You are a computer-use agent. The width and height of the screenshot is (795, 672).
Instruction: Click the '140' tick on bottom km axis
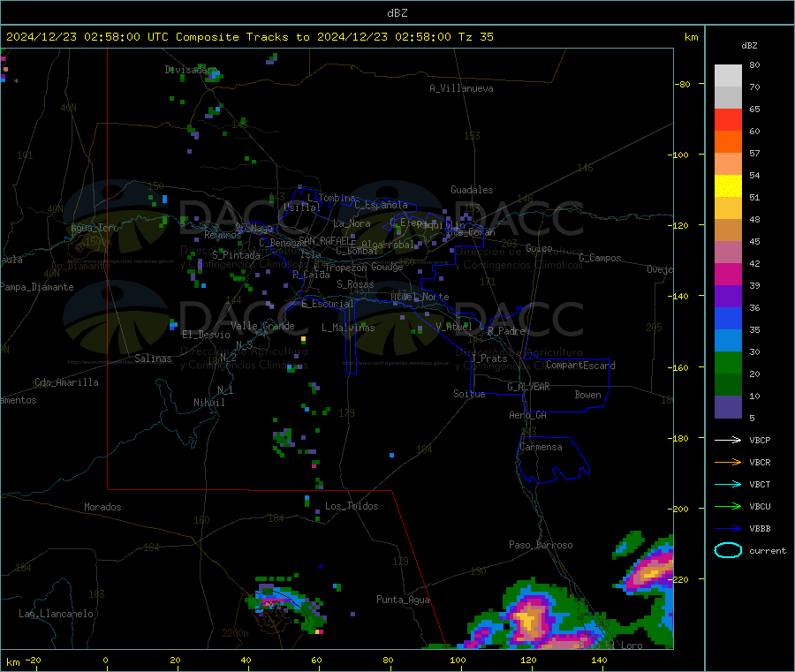pos(599,661)
